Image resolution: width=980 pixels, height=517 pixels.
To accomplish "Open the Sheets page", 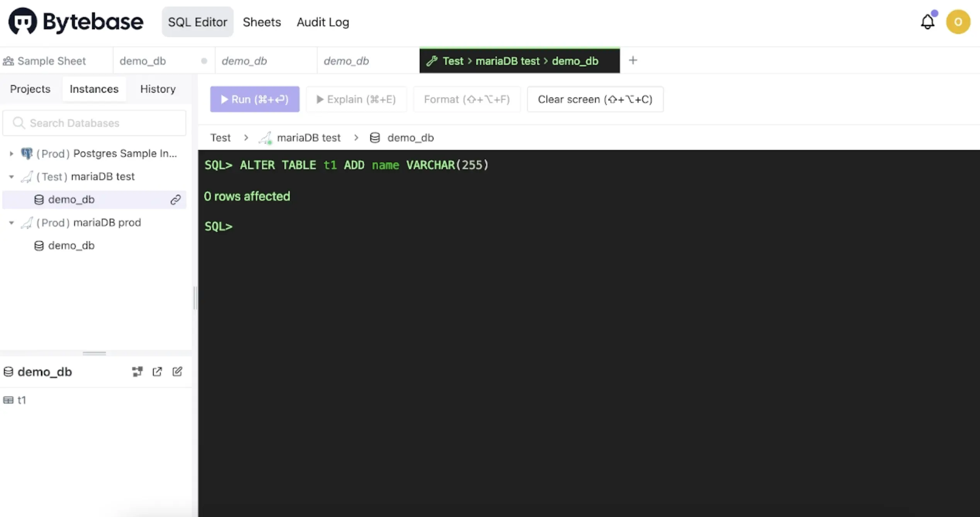I will (x=262, y=22).
